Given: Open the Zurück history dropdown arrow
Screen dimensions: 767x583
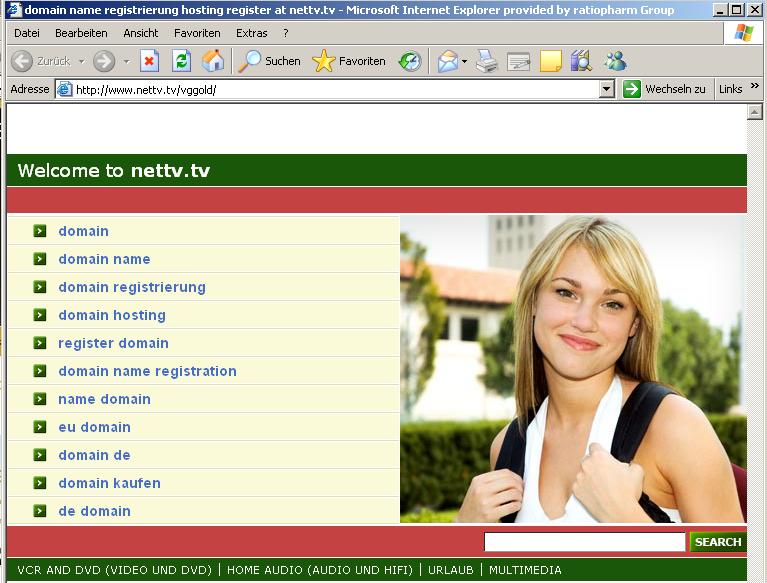Looking at the screenshot, I should [82, 61].
